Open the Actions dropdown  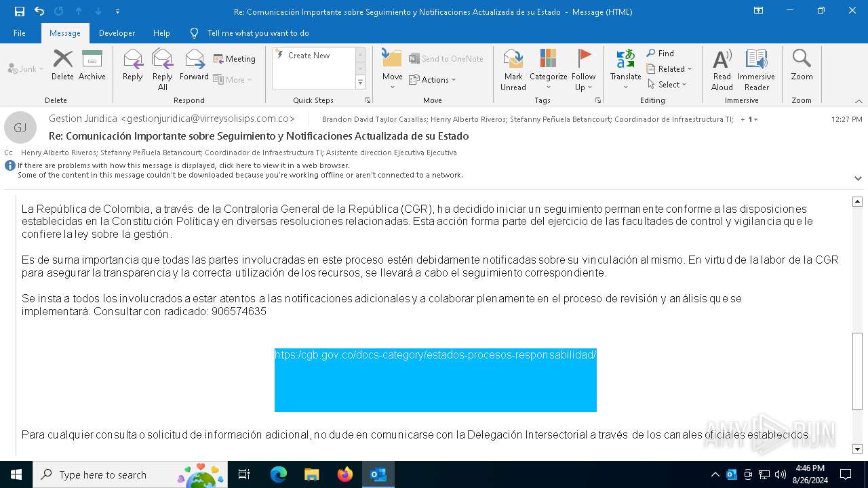click(433, 79)
